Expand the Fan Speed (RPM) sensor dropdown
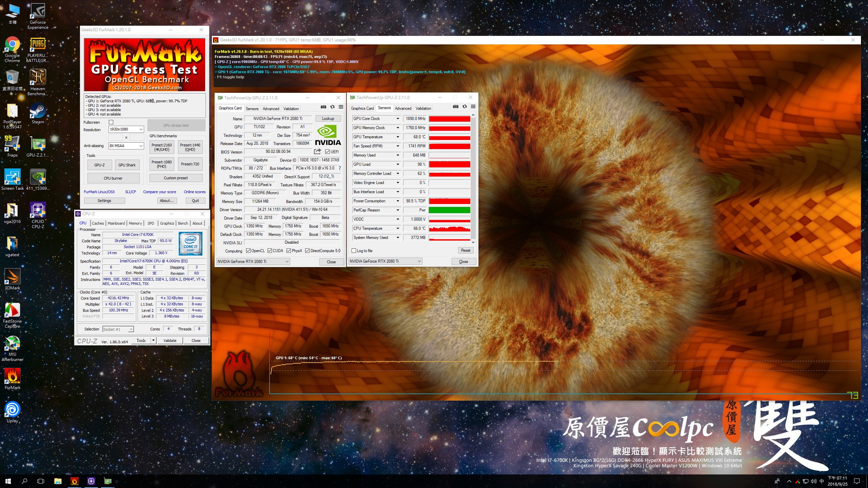868x488 pixels. pos(398,146)
